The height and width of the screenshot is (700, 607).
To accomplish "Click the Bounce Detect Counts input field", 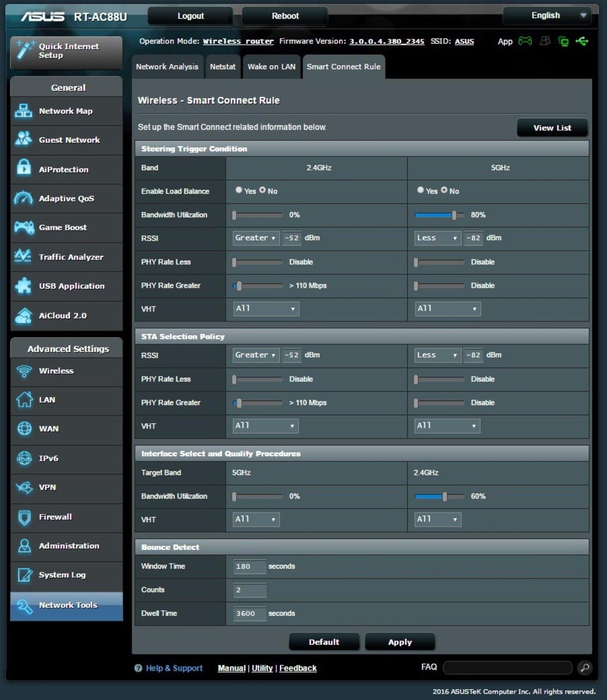I will click(x=250, y=590).
